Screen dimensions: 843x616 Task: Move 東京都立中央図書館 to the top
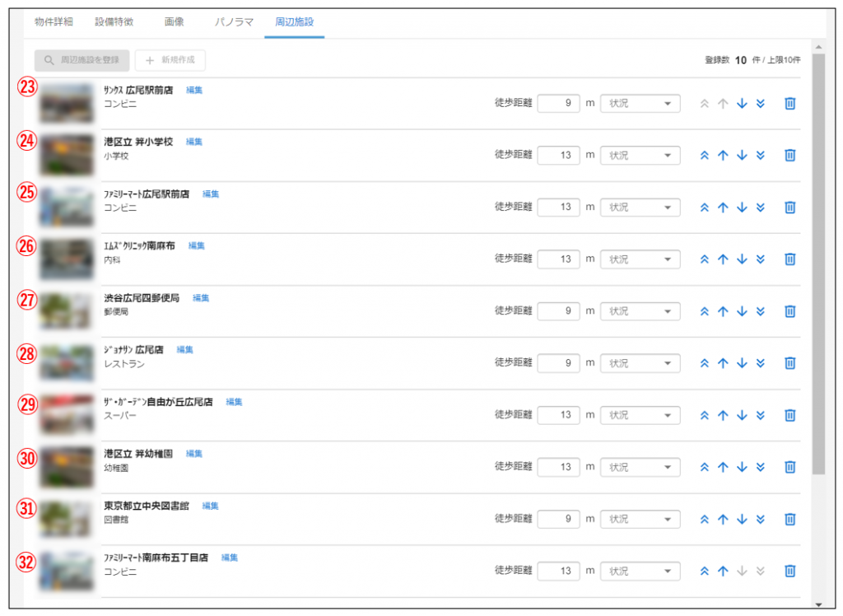(x=705, y=519)
